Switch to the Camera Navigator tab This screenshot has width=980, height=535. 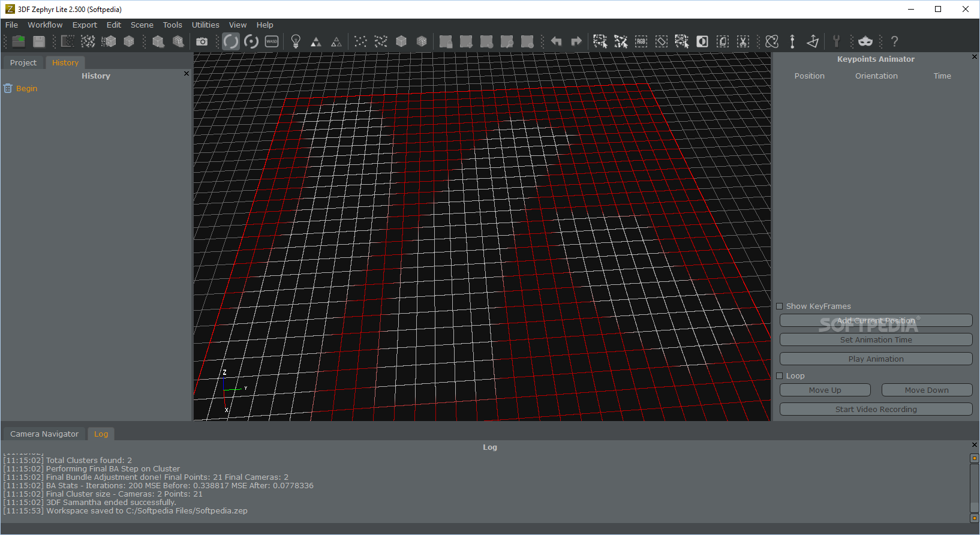(44, 434)
